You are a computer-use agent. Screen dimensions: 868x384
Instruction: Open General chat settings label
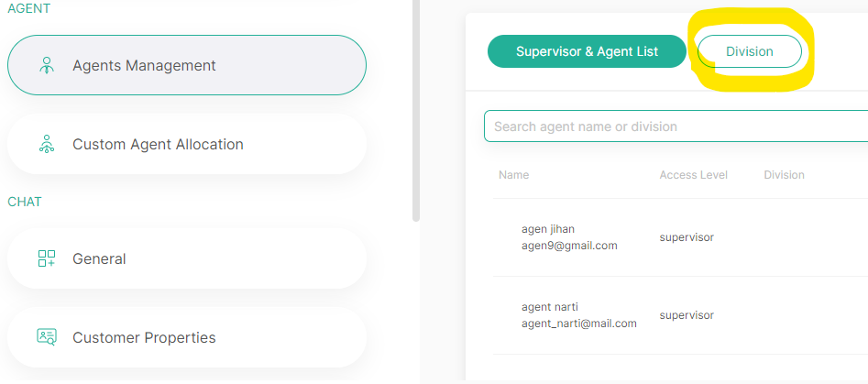click(x=99, y=258)
